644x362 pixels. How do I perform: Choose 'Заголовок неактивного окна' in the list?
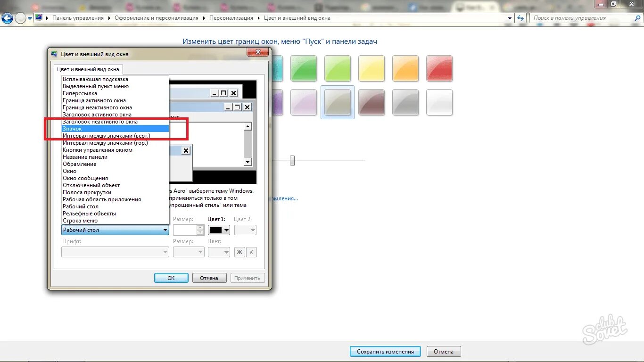point(115,122)
